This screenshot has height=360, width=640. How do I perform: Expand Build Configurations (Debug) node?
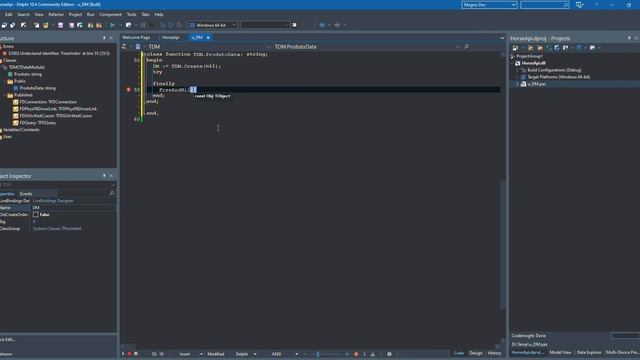point(518,70)
